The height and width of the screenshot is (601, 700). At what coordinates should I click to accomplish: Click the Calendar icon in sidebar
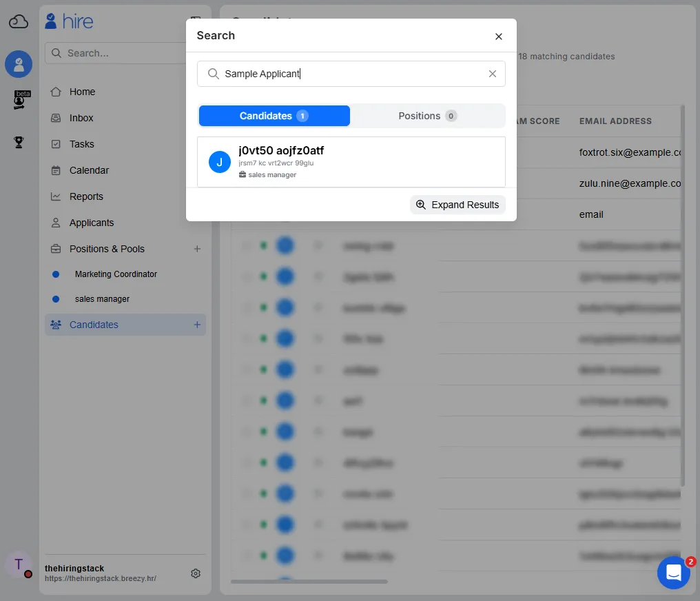pyautogui.click(x=56, y=170)
